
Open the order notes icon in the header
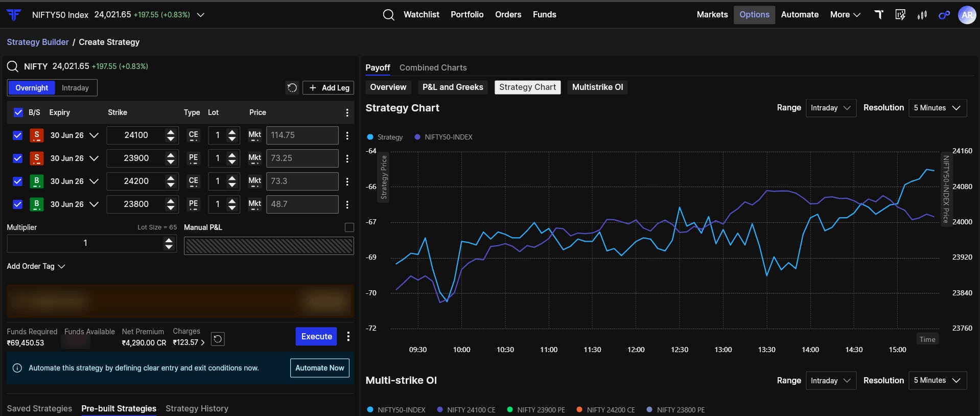[900, 15]
